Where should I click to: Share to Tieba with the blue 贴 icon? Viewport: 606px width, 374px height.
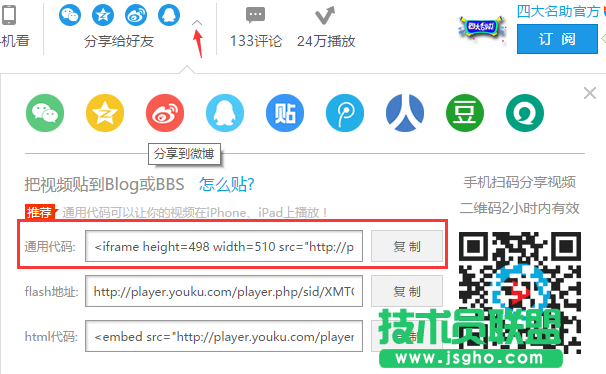[285, 113]
